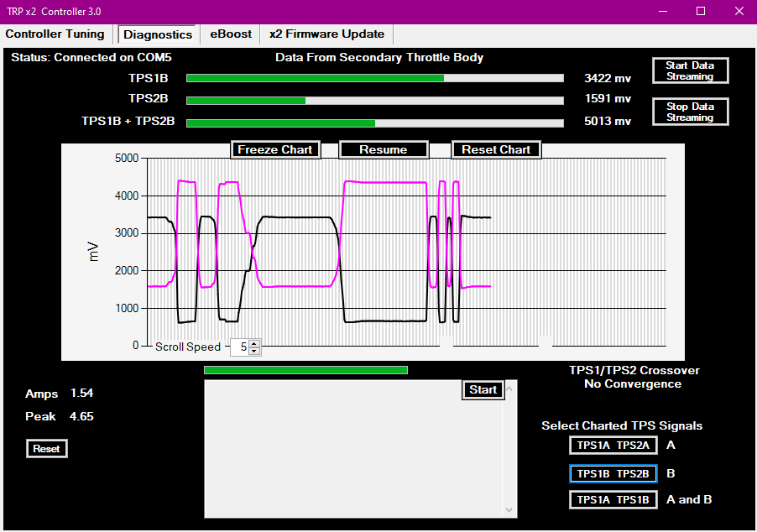757x532 pixels.
Task: Click Stop Data Streaming button
Action: point(690,112)
